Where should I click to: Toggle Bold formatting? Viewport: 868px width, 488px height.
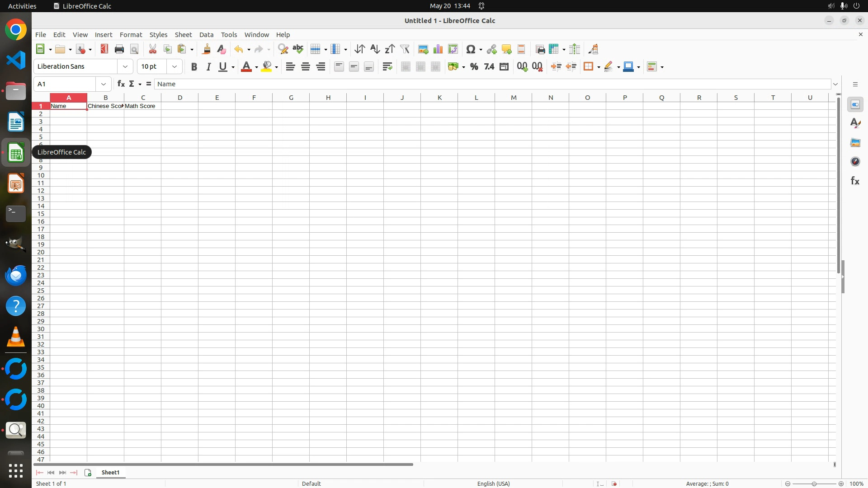(x=194, y=67)
